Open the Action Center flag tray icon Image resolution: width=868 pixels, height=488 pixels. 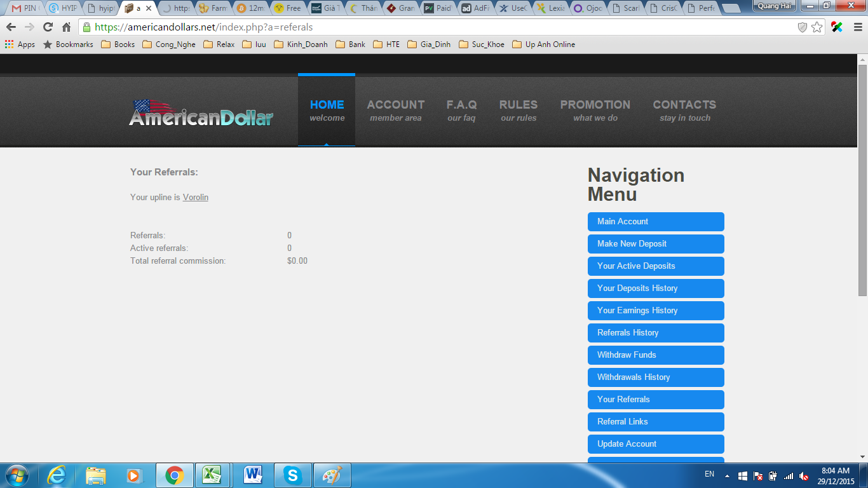758,476
